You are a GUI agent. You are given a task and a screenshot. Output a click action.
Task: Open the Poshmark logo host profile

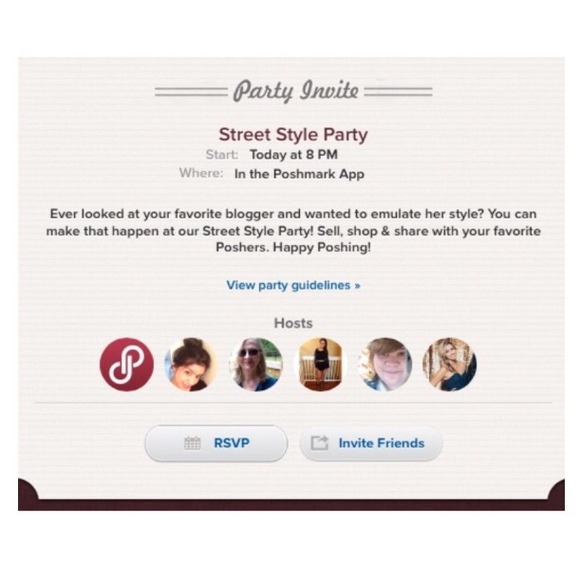click(x=127, y=364)
